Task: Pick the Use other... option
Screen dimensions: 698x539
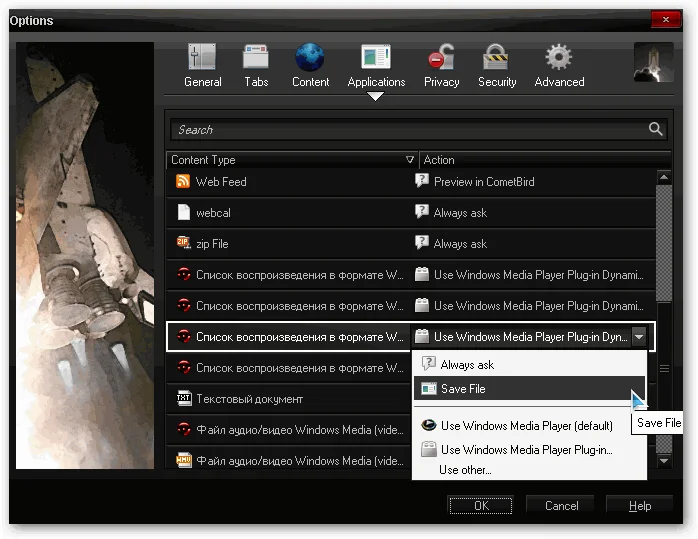Action: (x=465, y=470)
